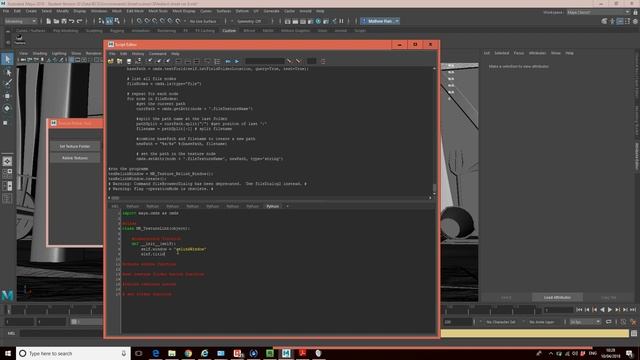640x360 pixels.
Task: Click Execute play icon in Script Editor toolbar
Action: pos(237,61)
